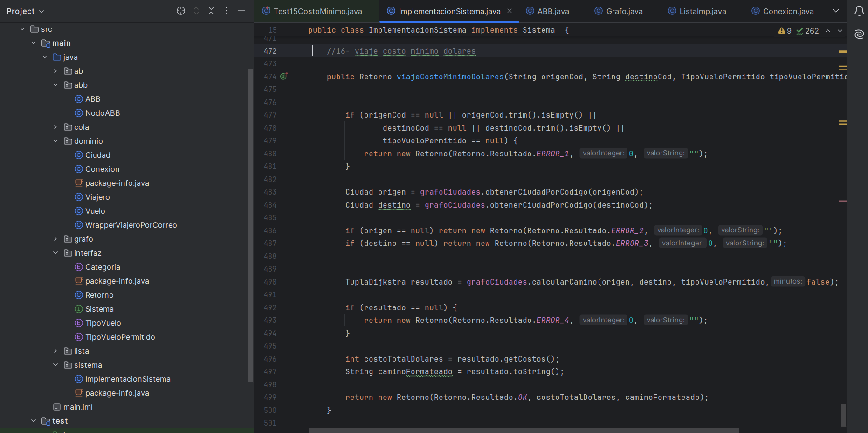The width and height of the screenshot is (868, 433).
Task: Open the Sistema interface
Action: pos(94,309)
